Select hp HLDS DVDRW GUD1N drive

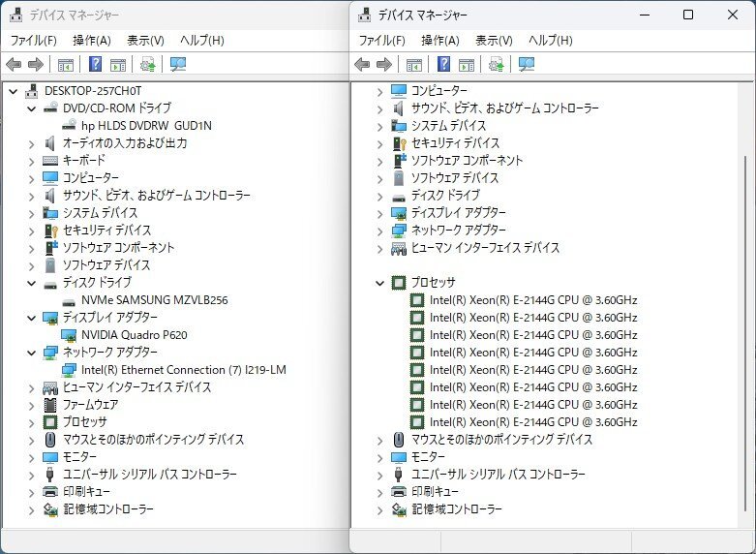coord(146,126)
